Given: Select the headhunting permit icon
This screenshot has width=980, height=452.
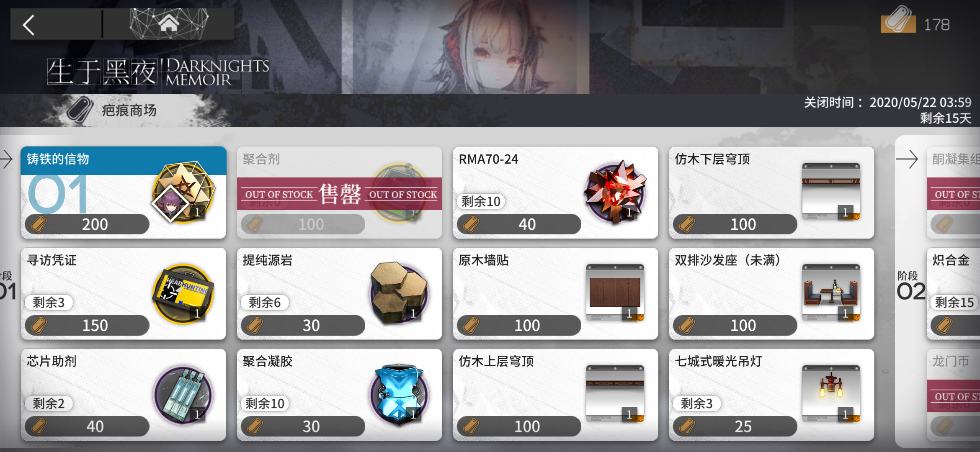Looking at the screenshot, I should click(183, 293).
